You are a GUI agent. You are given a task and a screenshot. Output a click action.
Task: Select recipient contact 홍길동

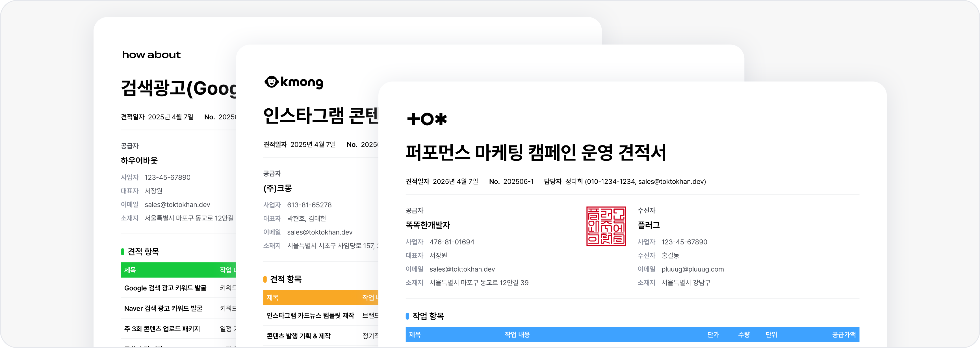point(670,255)
